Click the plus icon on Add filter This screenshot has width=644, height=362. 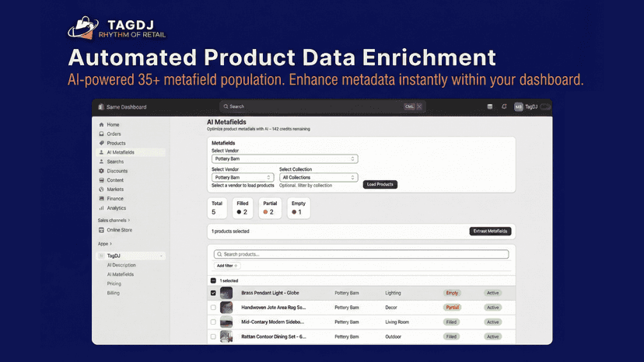(x=236, y=266)
